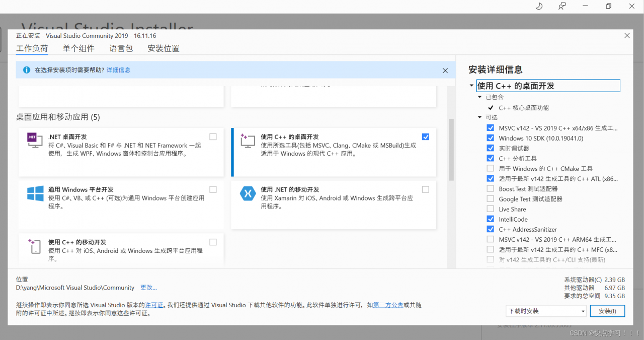Click the .NET 桌面开发 workload icon
Screen dimensions: 644x340
tap(35, 141)
